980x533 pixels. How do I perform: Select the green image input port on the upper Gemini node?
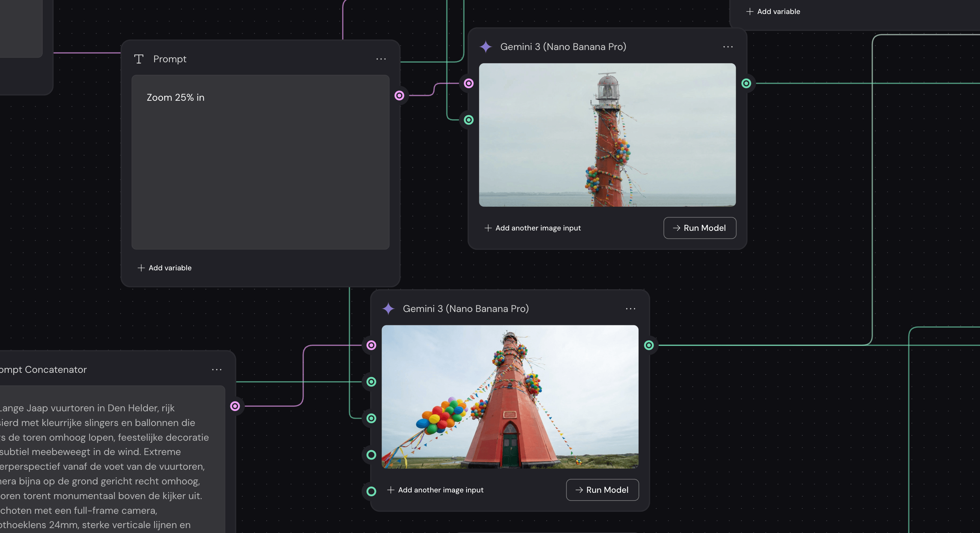click(469, 120)
